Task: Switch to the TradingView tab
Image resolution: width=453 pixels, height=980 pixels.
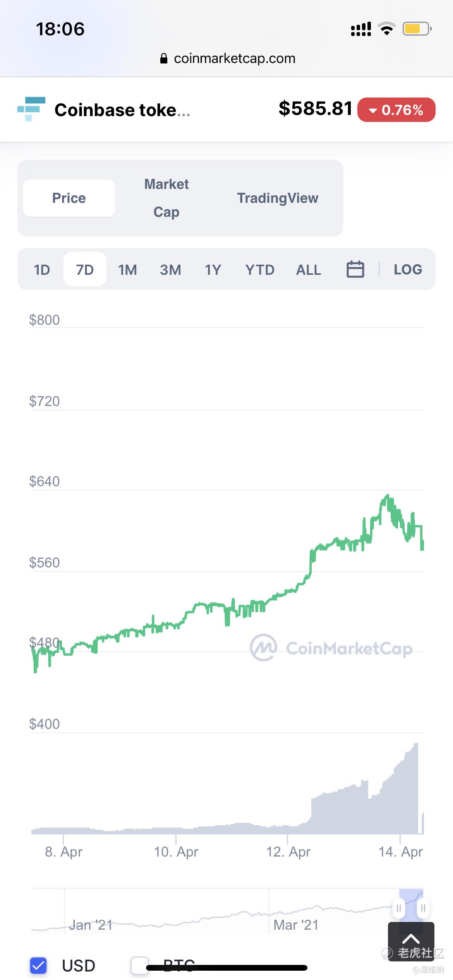Action: tap(278, 198)
